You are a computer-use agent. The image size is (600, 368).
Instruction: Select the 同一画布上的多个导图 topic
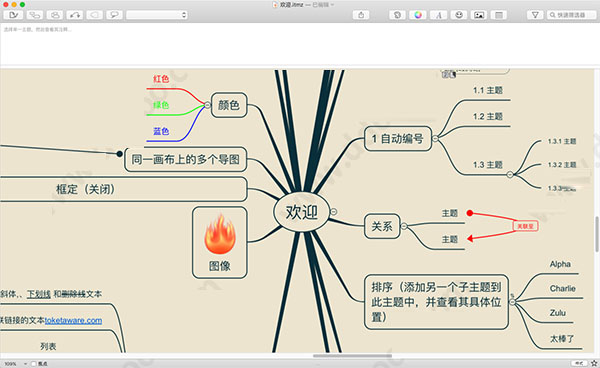click(186, 159)
